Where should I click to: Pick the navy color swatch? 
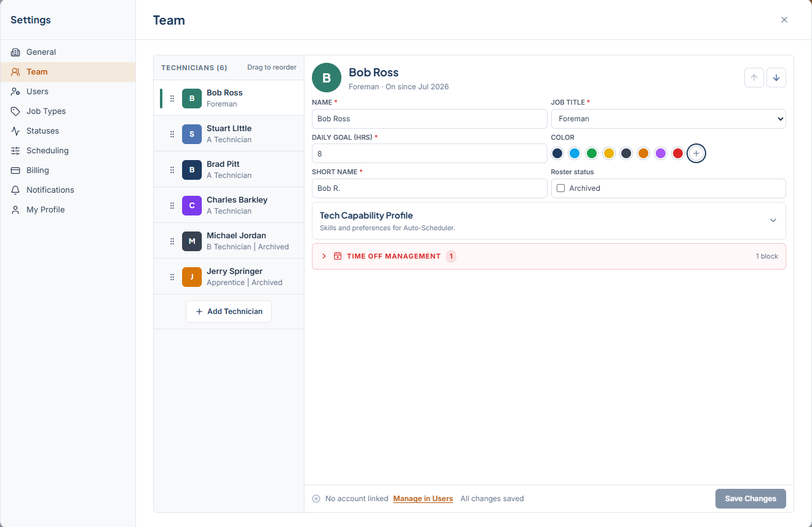(x=557, y=153)
